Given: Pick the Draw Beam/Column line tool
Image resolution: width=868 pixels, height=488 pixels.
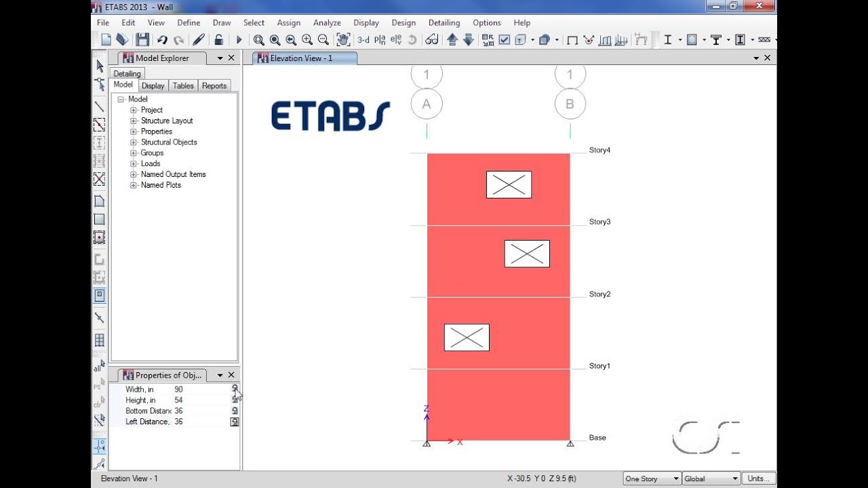Looking at the screenshot, I should pyautogui.click(x=100, y=106).
